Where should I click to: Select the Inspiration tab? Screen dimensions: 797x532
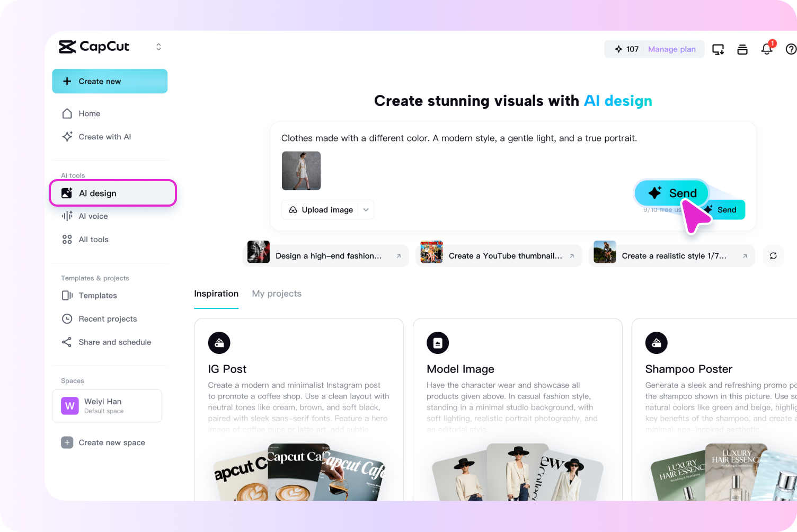click(x=216, y=294)
